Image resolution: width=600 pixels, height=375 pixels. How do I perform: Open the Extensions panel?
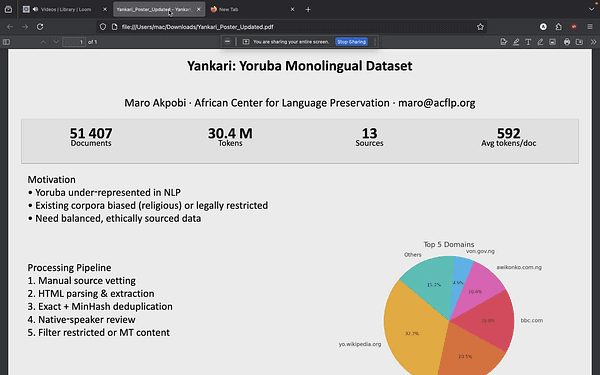click(x=559, y=27)
